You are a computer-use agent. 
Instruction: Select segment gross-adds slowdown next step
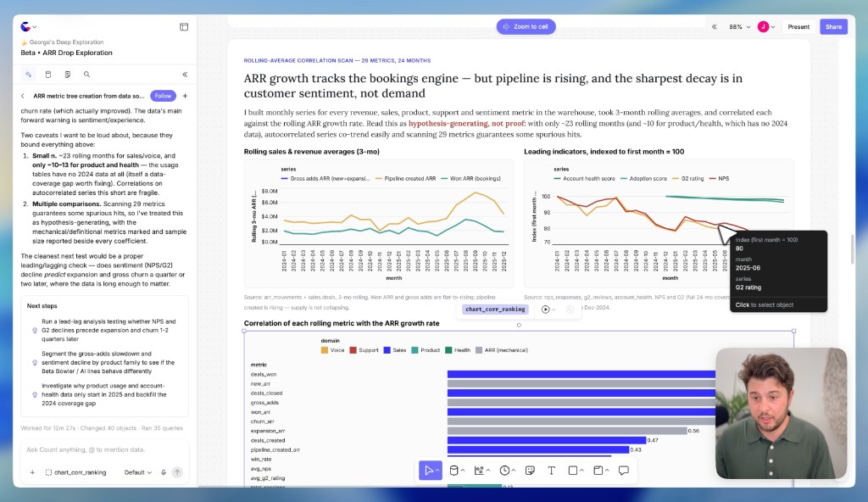tap(104, 362)
